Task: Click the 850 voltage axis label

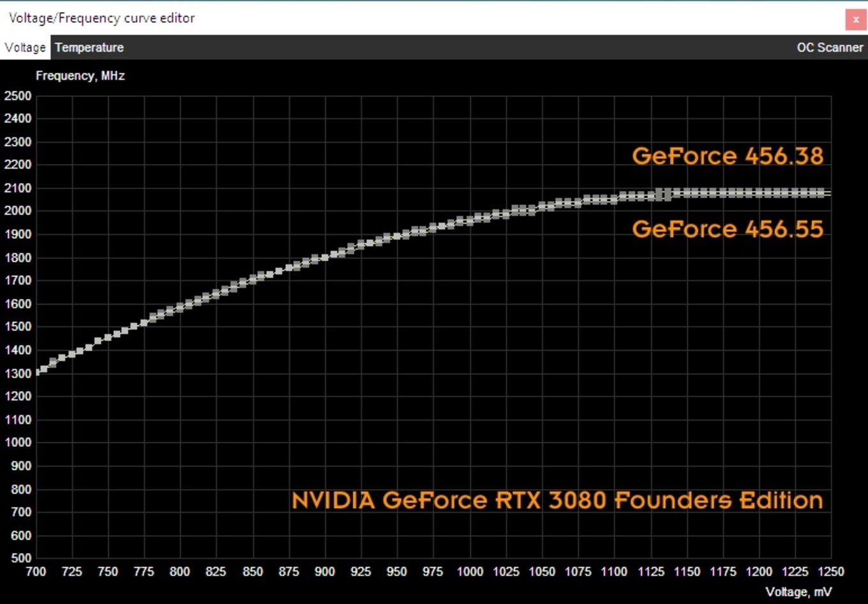Action: click(253, 571)
